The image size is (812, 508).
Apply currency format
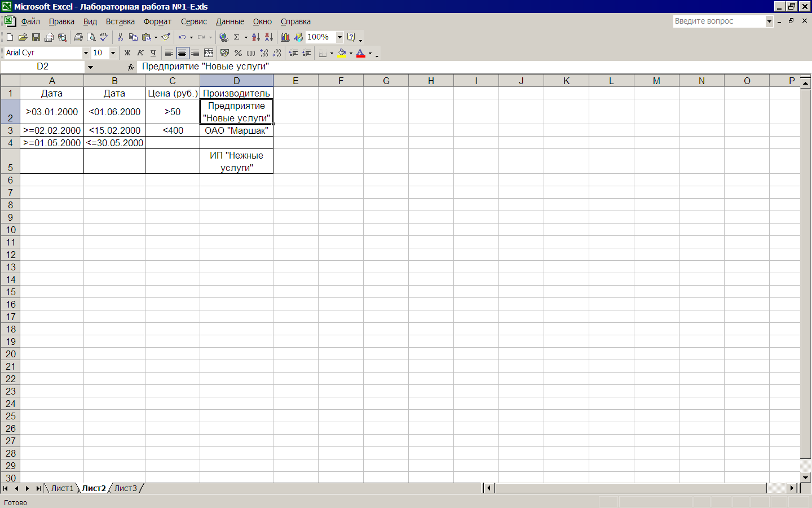(x=224, y=53)
